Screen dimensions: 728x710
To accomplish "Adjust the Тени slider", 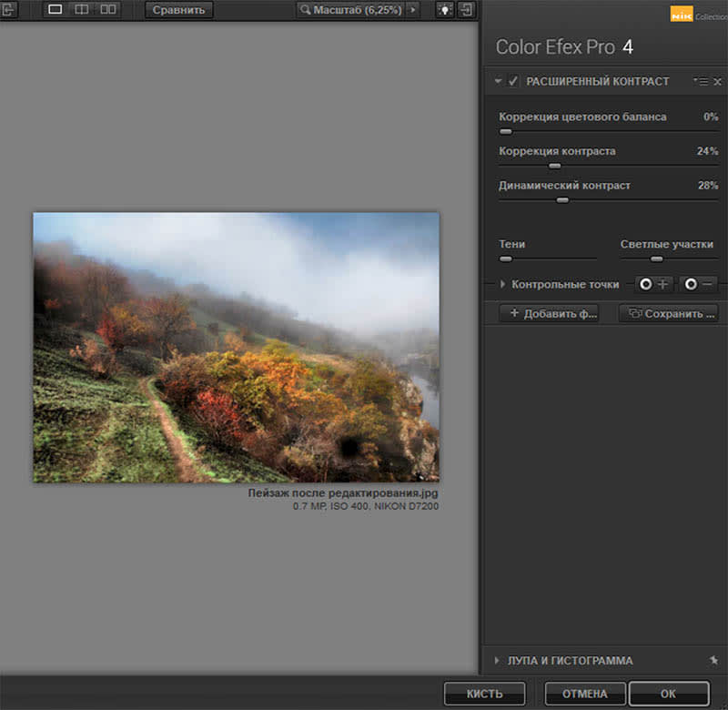I will [506, 259].
